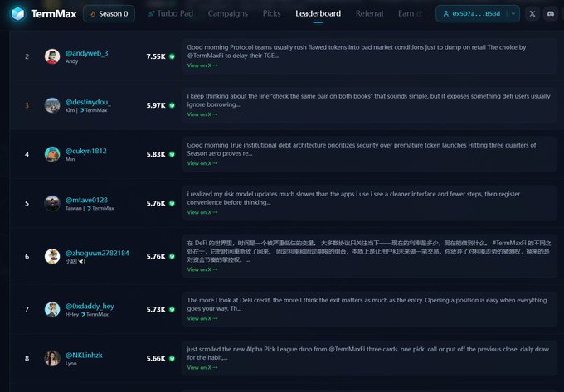Expand the wallet dropdown chevron
The image size is (564, 392).
point(513,13)
